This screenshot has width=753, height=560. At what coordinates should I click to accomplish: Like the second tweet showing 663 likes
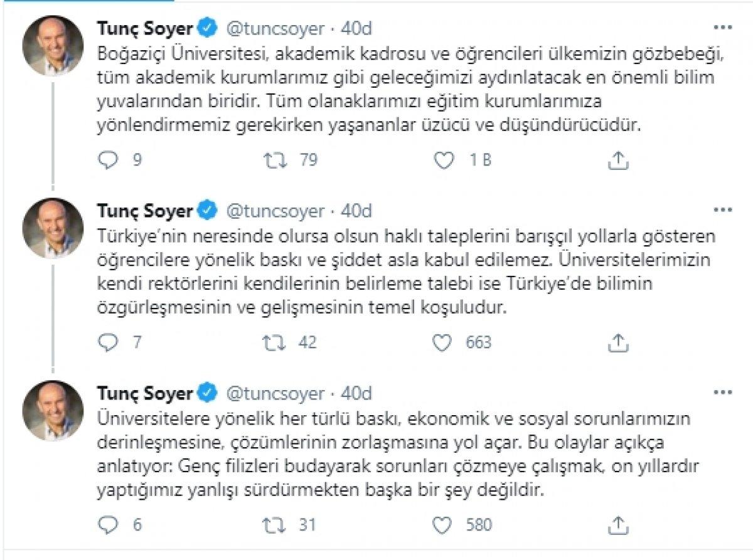pyautogui.click(x=447, y=342)
